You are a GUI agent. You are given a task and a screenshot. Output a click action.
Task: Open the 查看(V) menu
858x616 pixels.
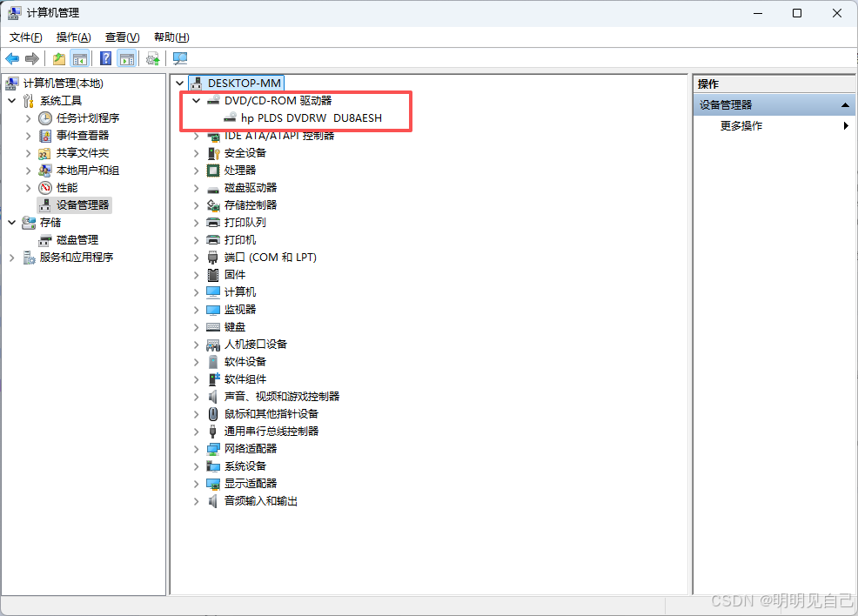122,37
